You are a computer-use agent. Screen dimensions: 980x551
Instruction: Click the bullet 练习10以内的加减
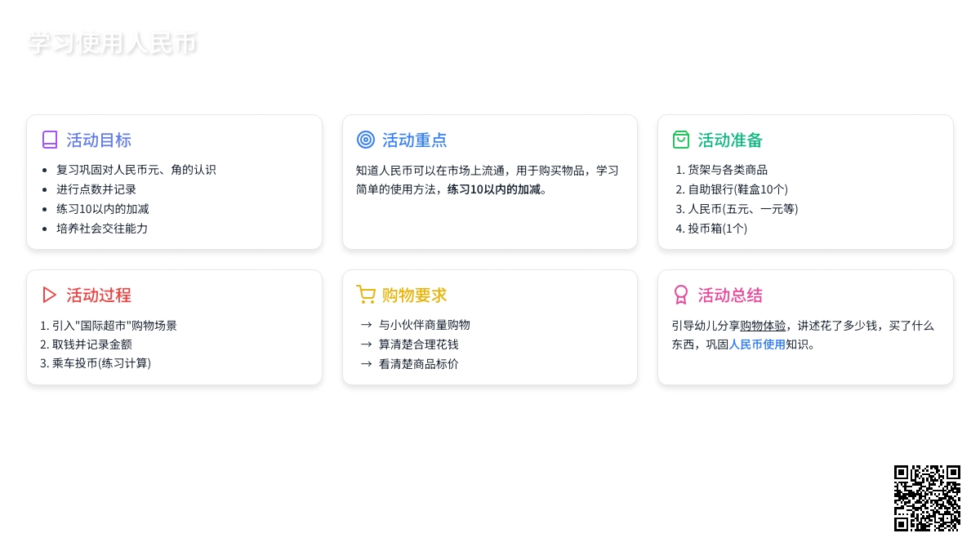click(103, 209)
